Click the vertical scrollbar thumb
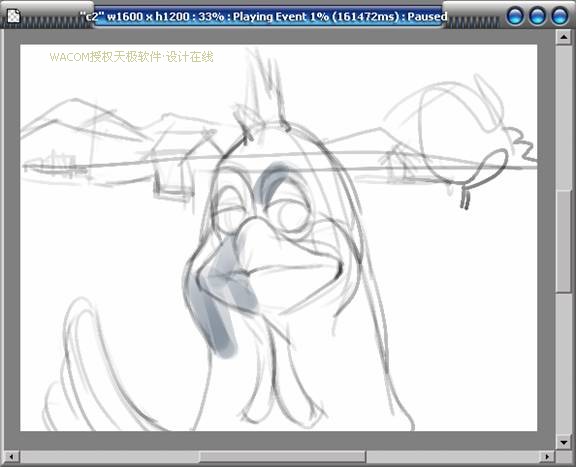The width and height of the screenshot is (576, 467). (x=563, y=241)
